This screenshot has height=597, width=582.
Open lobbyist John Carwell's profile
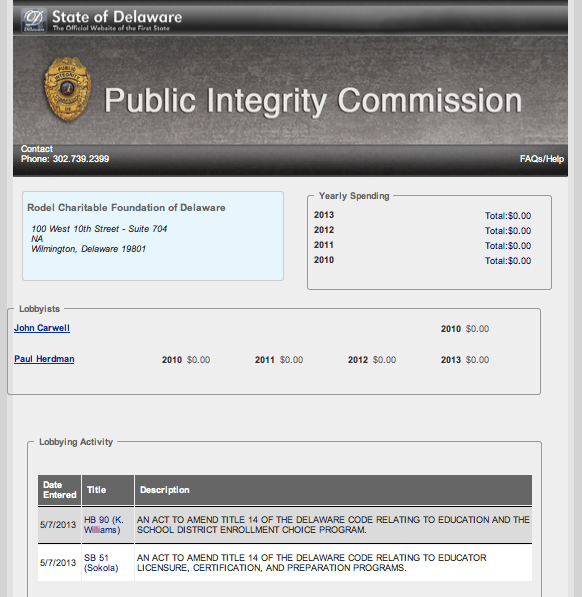pos(42,328)
